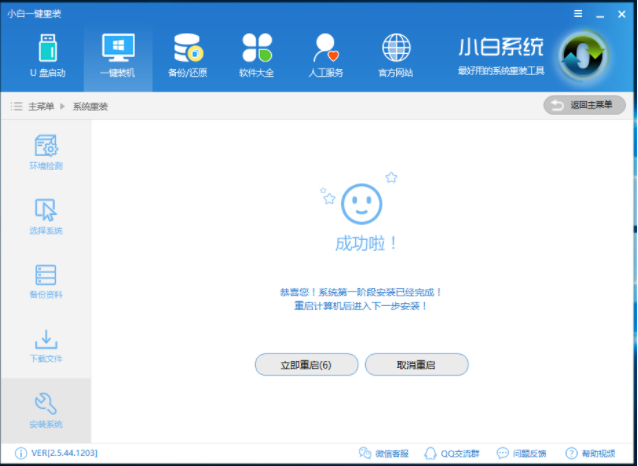638x466 pixels.
Task: Click the 取消重启 cancel restart button
Action: pos(417,365)
